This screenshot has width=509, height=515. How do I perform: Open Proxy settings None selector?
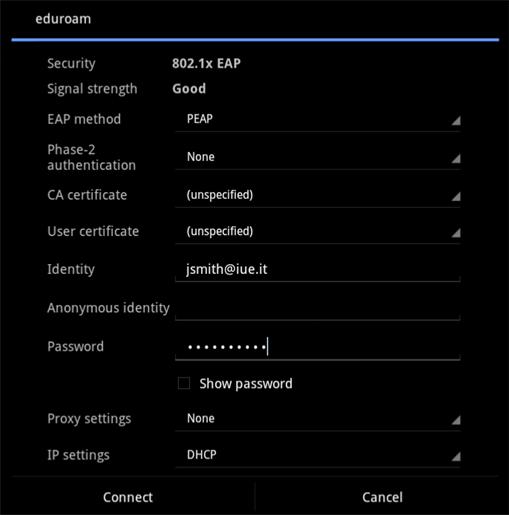[x=318, y=419]
